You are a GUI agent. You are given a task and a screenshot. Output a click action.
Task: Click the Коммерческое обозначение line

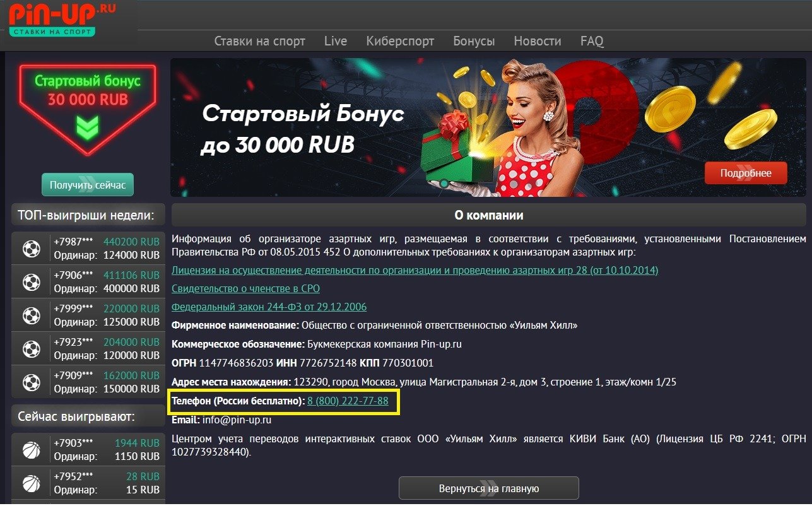(317, 344)
